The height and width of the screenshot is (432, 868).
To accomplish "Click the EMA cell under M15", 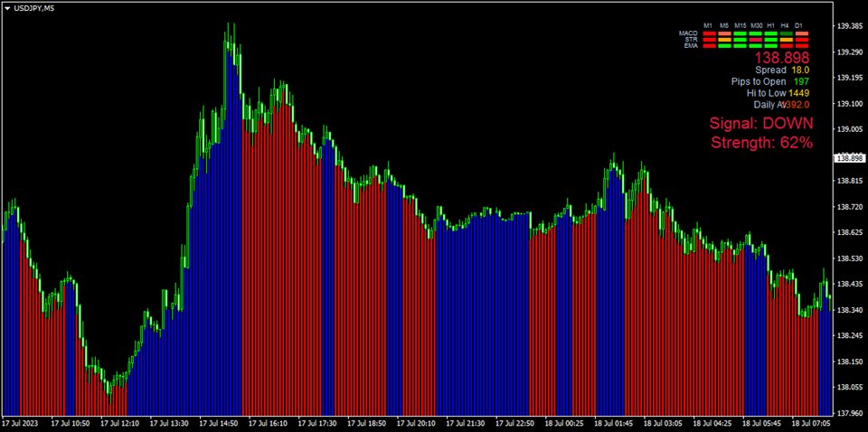I will click(x=741, y=45).
